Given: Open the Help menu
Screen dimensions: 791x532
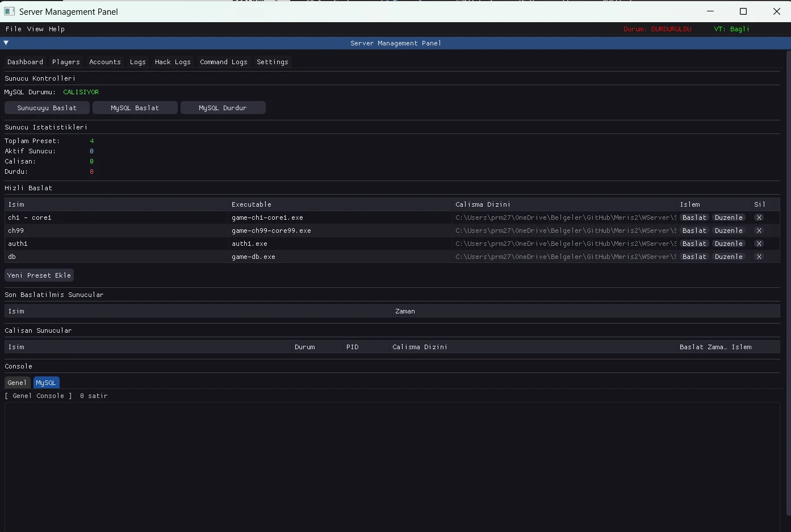Looking at the screenshot, I should click(57, 29).
